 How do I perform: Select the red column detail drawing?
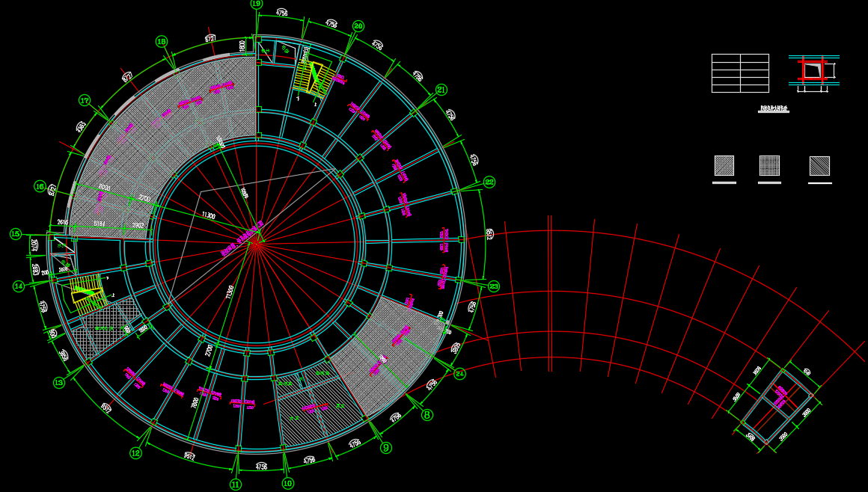(x=813, y=70)
